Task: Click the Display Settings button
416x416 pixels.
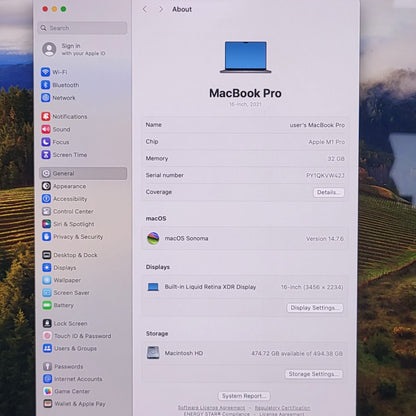Action: [315, 308]
